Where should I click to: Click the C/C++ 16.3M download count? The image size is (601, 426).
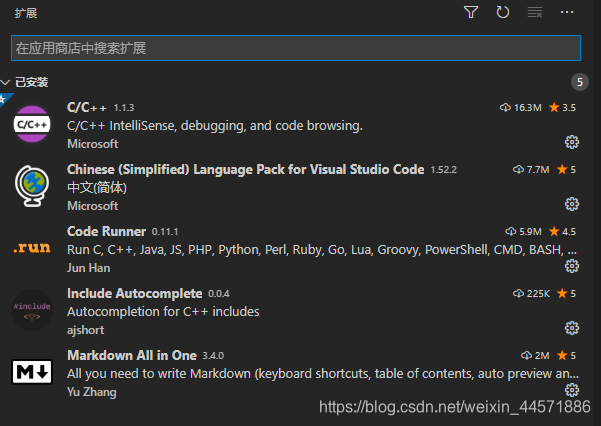521,108
